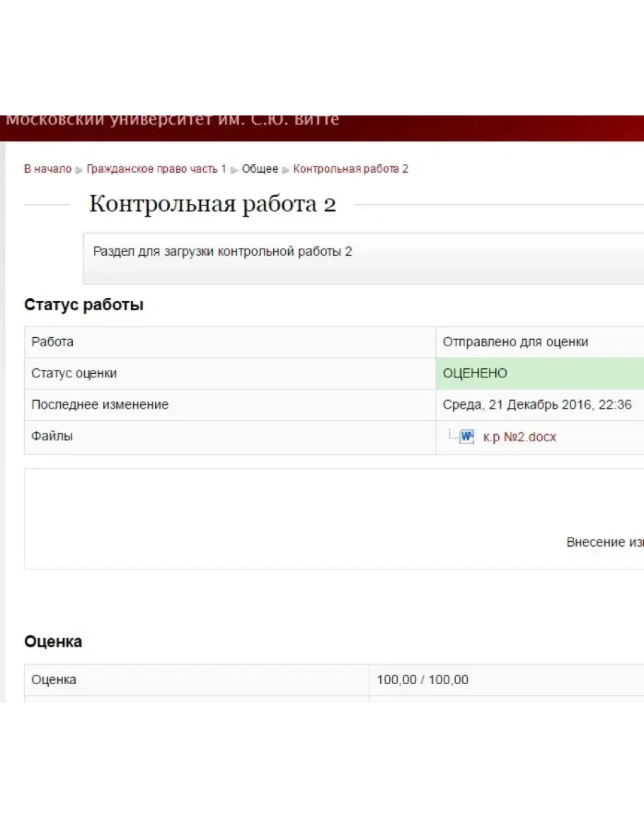Click the Word document icon in Файлы row
The width and height of the screenshot is (644, 818).
tap(466, 436)
